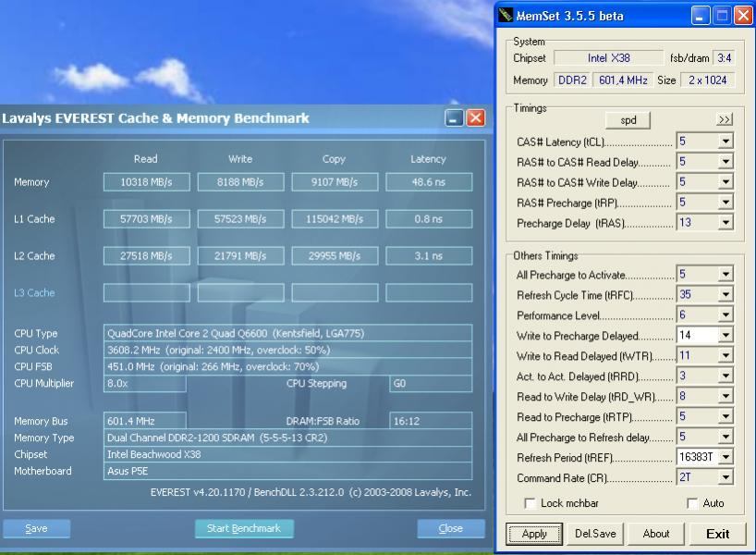
Task: Open the Read to Write Delay (tRD_WR) dropdown
Action: (726, 396)
